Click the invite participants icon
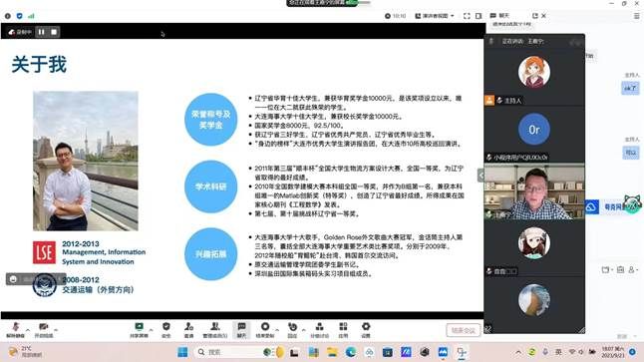The width and height of the screenshot is (644, 362). point(189,329)
